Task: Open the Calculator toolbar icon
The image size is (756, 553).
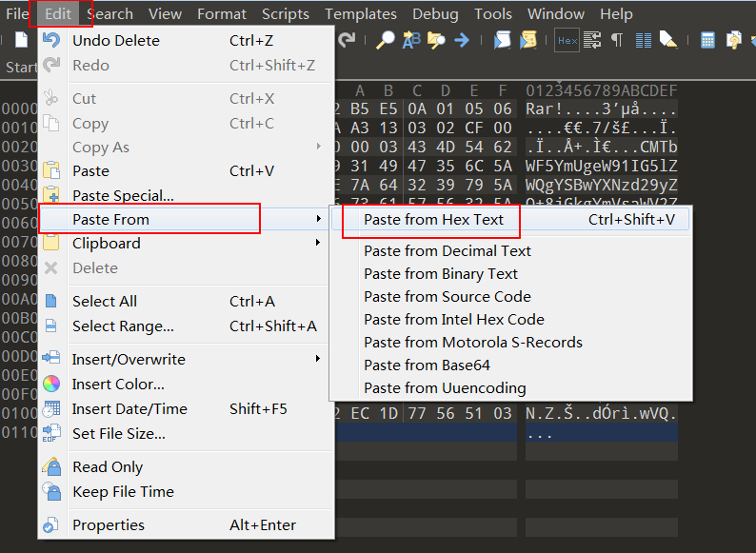Action: click(707, 40)
